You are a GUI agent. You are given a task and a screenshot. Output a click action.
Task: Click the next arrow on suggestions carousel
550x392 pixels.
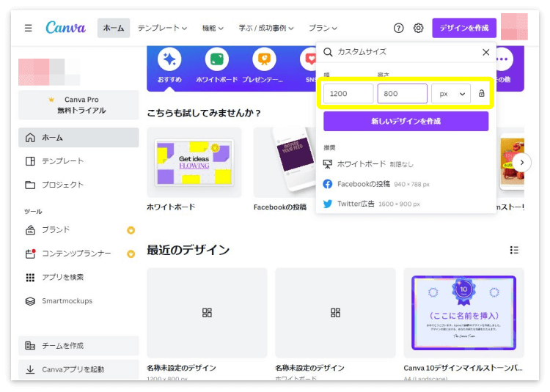[522, 162]
